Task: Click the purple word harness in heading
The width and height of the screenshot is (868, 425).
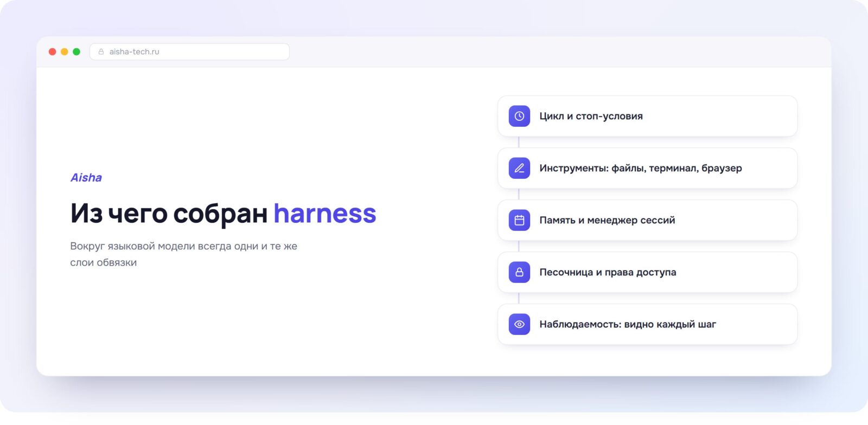Action: pyautogui.click(x=325, y=213)
